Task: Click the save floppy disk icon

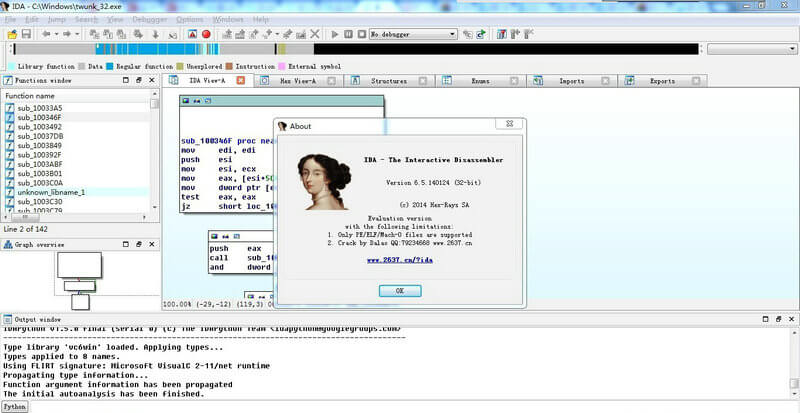Action: pyautogui.click(x=25, y=34)
